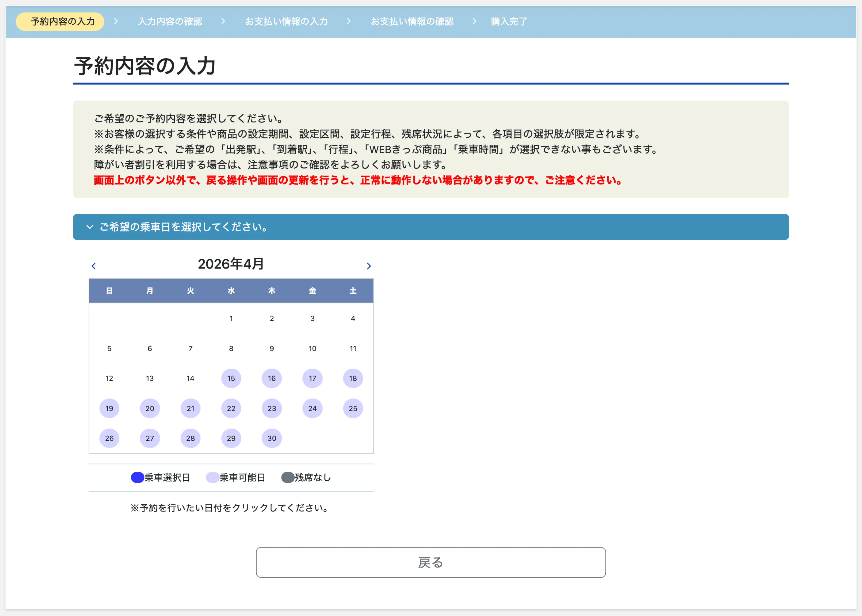Viewport: 862px width, 616px height.
Task: Choose April 17 on the calendar
Action: 312,378
